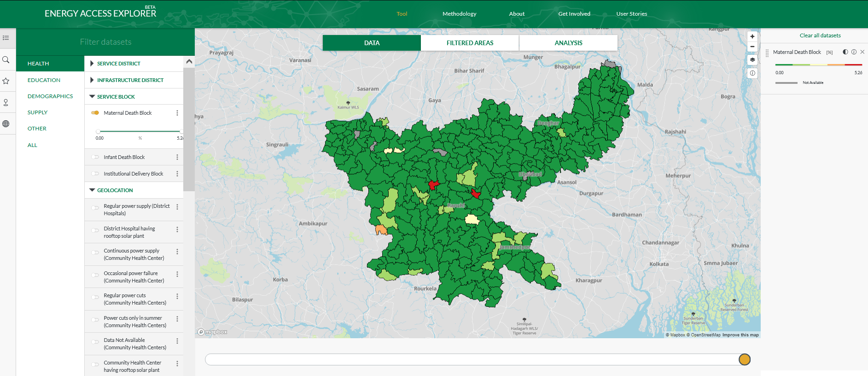Screen dimensions: 868x376
Task: Click the orange timeline slider handle
Action: point(744,359)
